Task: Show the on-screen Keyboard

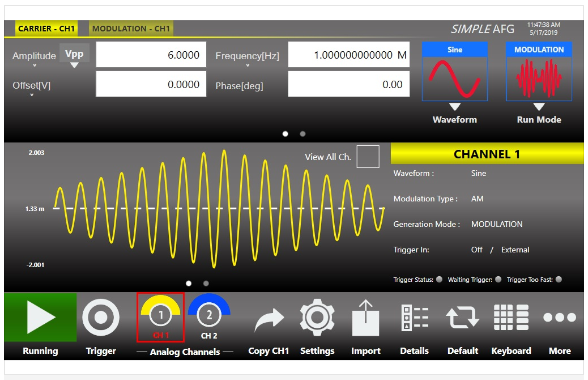Action: tap(511, 317)
